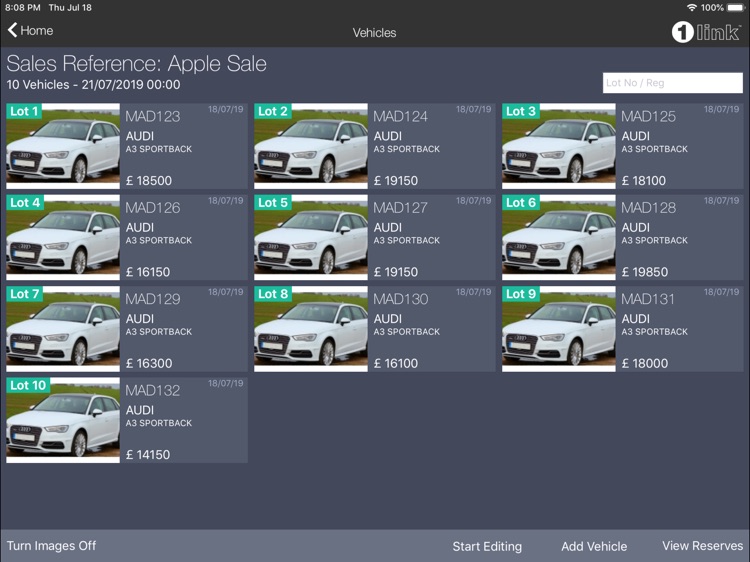
Task: Select registration MAD130
Action: (x=401, y=299)
